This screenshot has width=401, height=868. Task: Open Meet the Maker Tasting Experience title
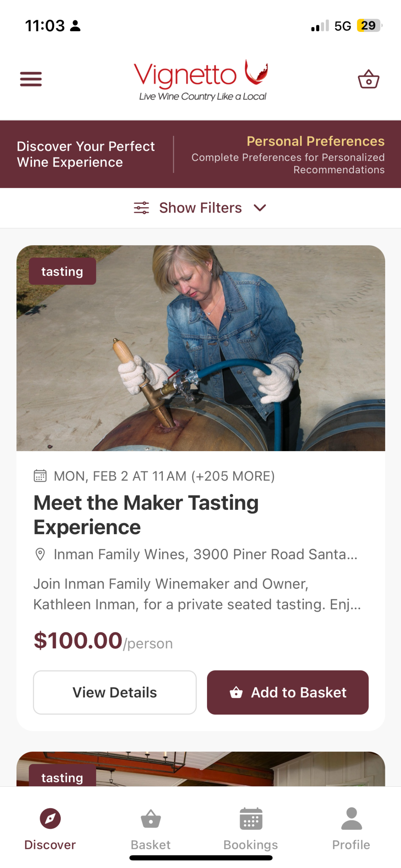click(146, 515)
